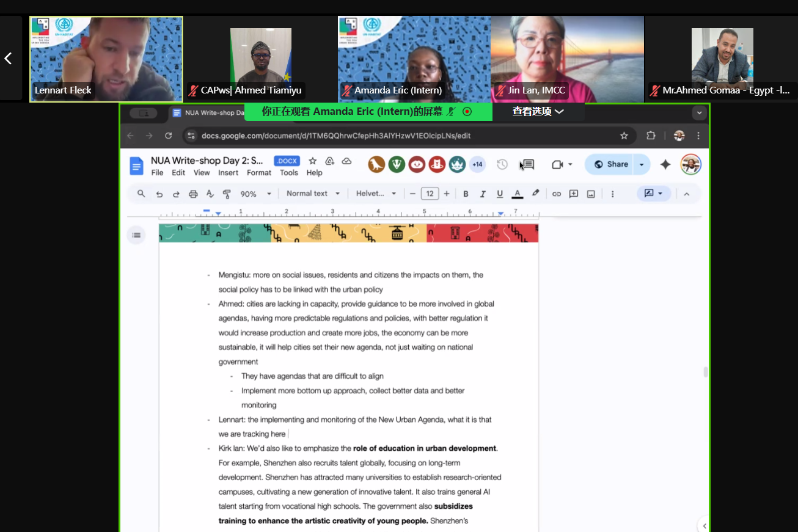Click the font size input field
Viewport: 798px width, 532px height.
pos(430,194)
